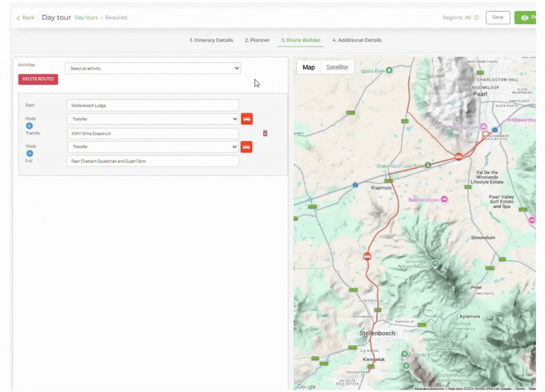545x392 pixels.
Task: Switch to the Itinerary Details tab
Action: (x=211, y=40)
